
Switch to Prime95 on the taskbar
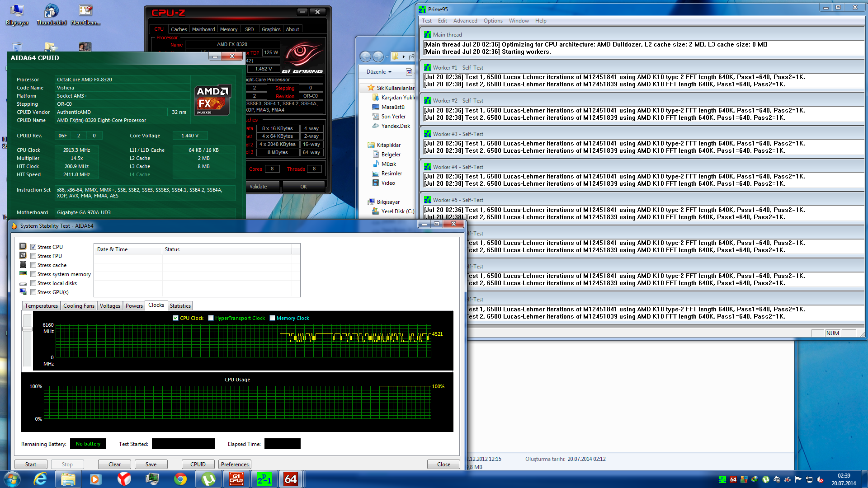264,479
